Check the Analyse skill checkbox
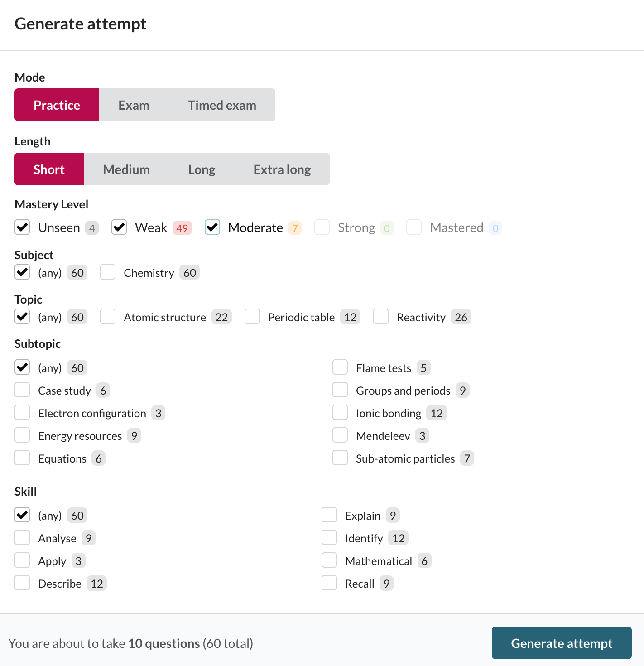The image size is (644, 666). (x=22, y=538)
